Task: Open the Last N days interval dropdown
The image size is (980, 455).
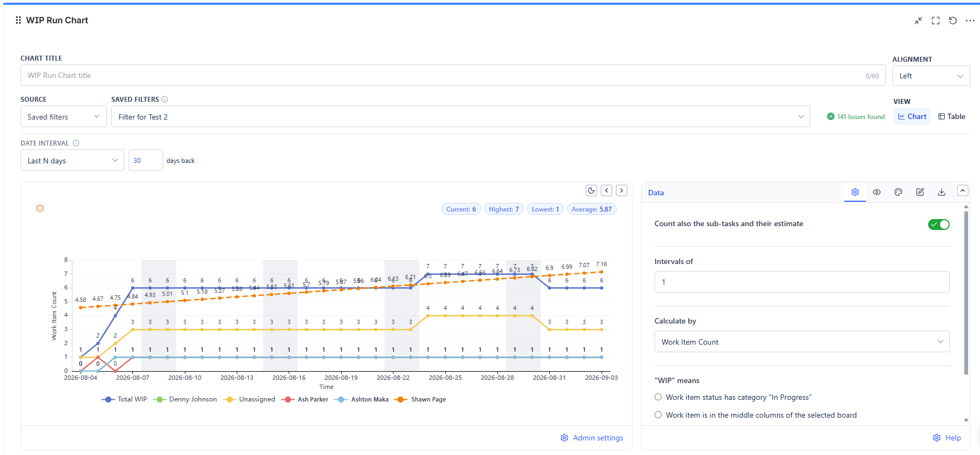Action: click(x=72, y=160)
